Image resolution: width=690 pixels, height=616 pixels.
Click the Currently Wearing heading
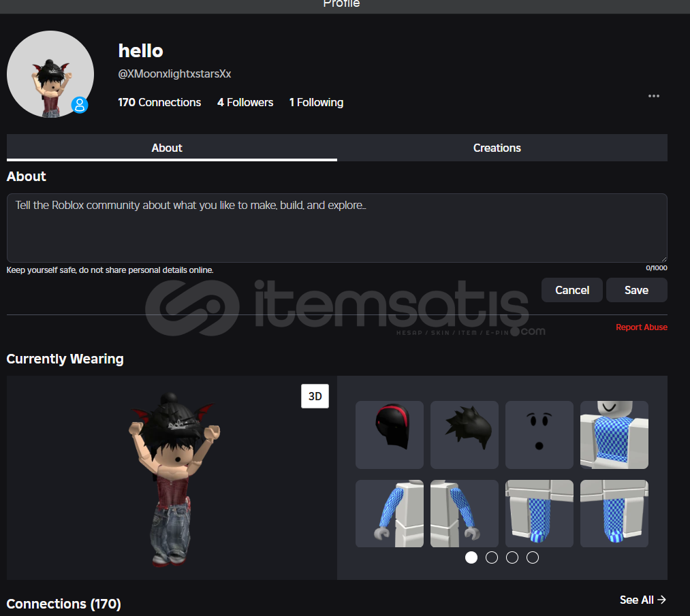click(65, 359)
